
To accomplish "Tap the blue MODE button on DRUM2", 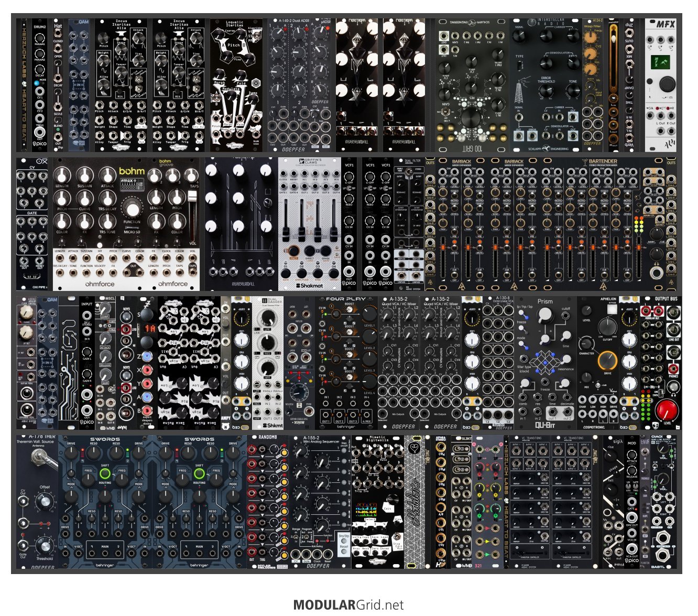I will tap(36, 83).
